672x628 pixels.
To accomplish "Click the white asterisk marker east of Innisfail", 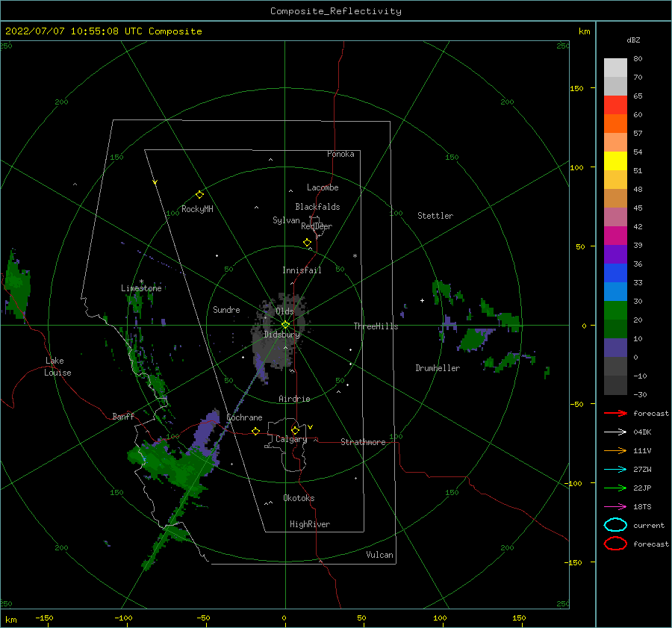I will tap(355, 256).
